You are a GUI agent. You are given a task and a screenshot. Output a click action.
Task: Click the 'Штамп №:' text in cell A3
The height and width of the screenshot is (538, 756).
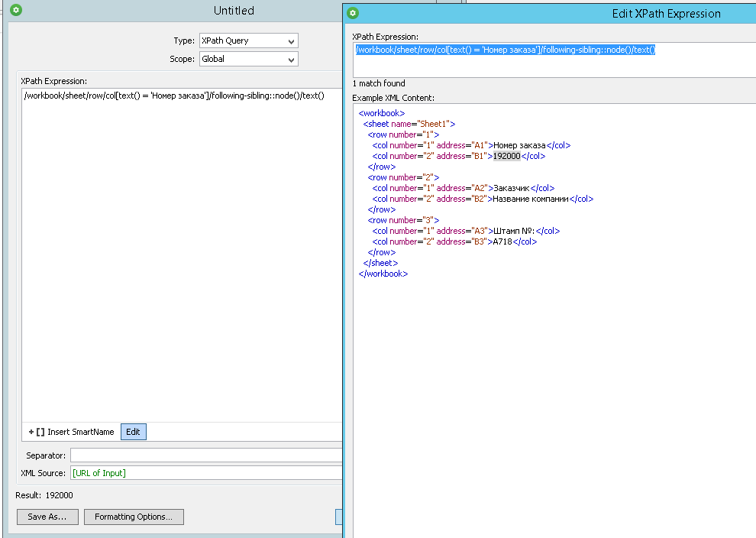pyautogui.click(x=514, y=231)
